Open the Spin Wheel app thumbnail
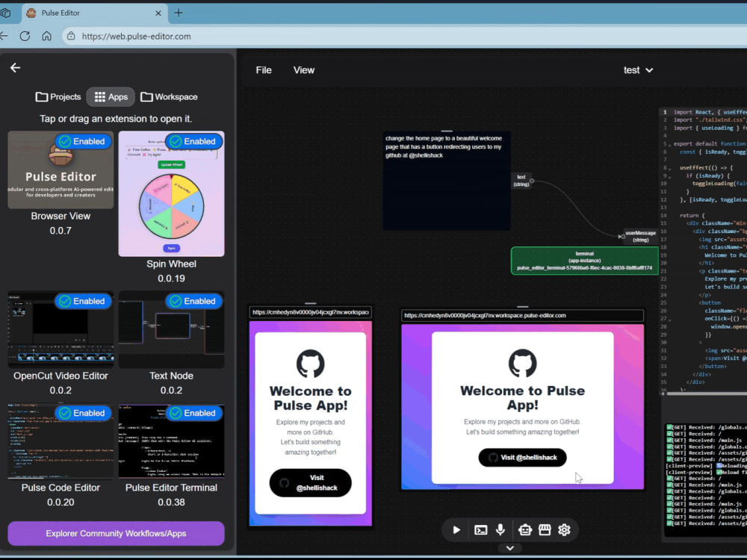The height and width of the screenshot is (560, 747). [172, 194]
